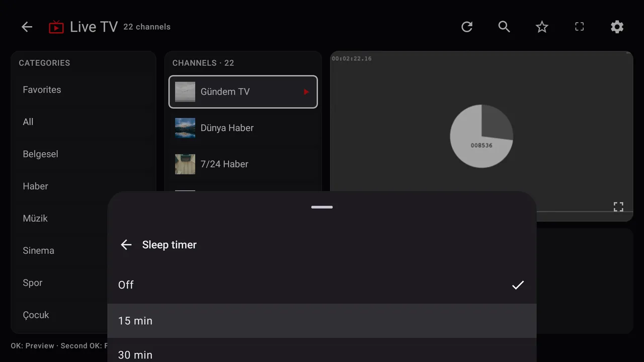Select the Çocuk category
Viewport: 644px width, 362px height.
pos(60,315)
